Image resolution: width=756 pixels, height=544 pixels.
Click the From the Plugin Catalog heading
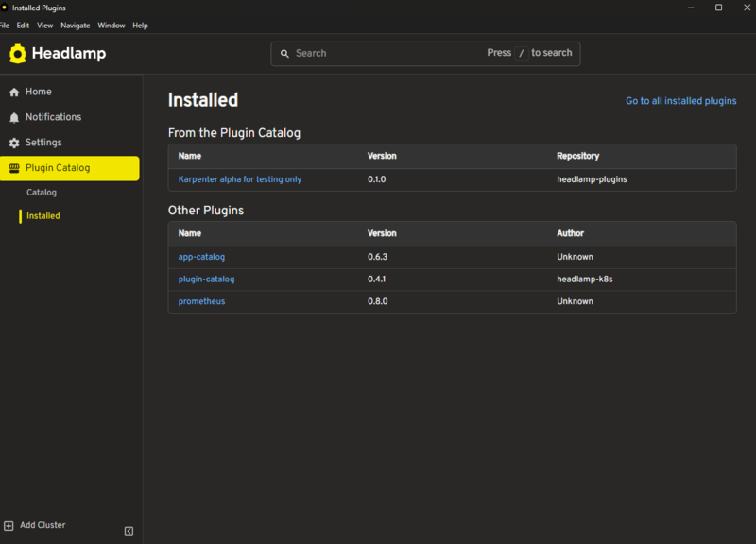point(233,133)
